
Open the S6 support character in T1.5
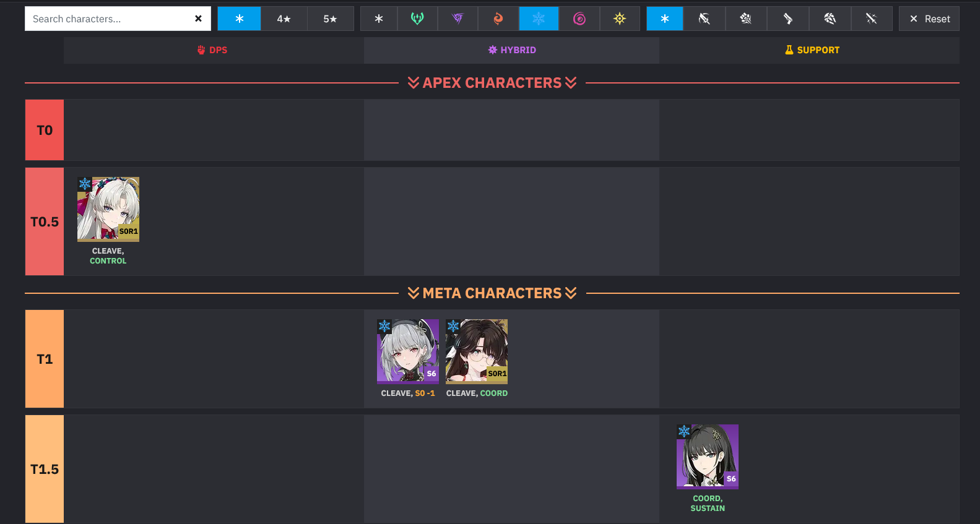point(708,457)
